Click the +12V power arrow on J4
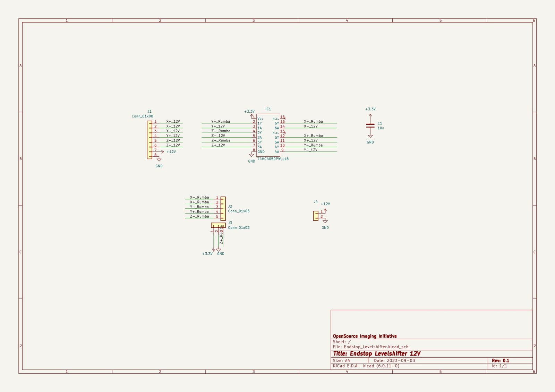 pos(325,210)
